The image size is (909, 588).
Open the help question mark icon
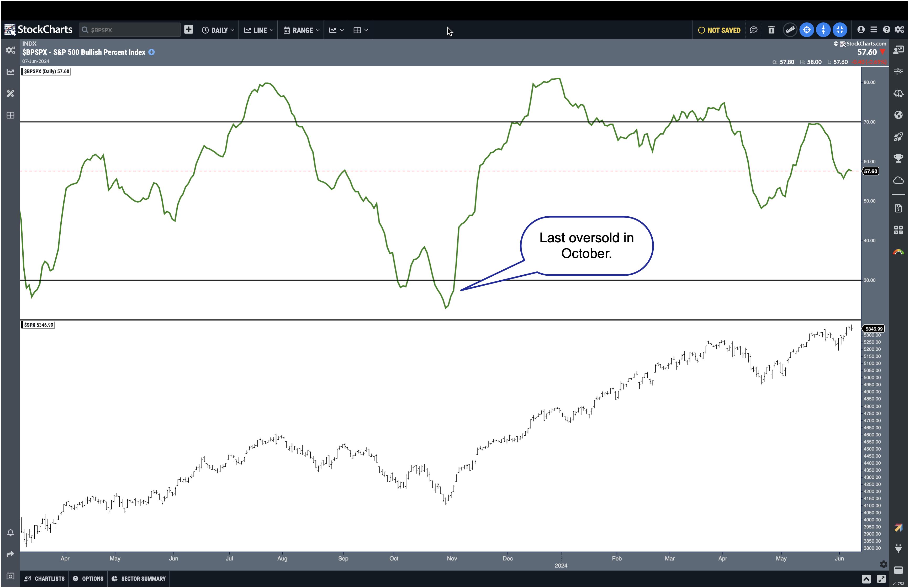(x=886, y=30)
